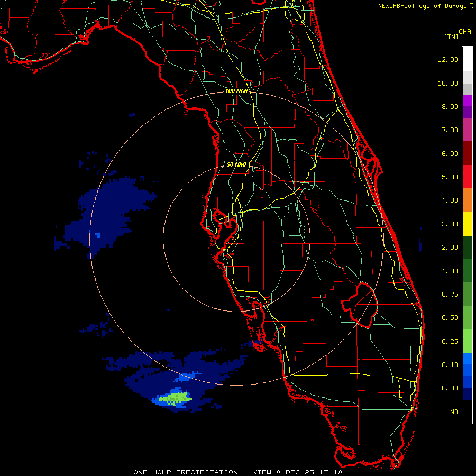
Task: Click the 0.50 scale value label
Action: [x=450, y=318]
